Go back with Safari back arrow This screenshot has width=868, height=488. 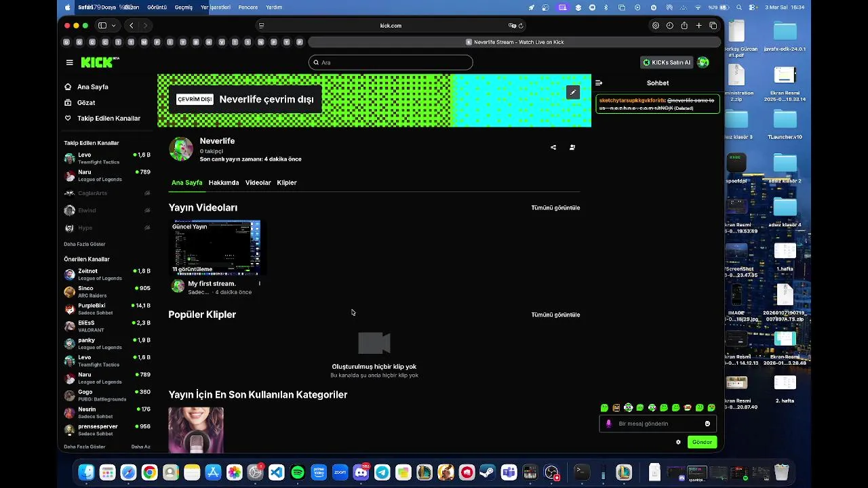click(x=132, y=26)
